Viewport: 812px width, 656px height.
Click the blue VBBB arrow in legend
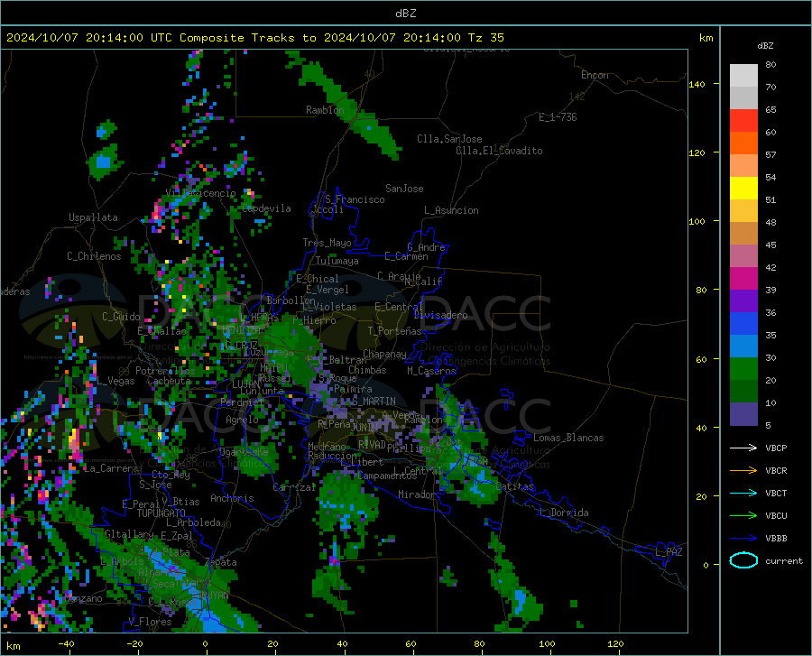[x=743, y=539]
